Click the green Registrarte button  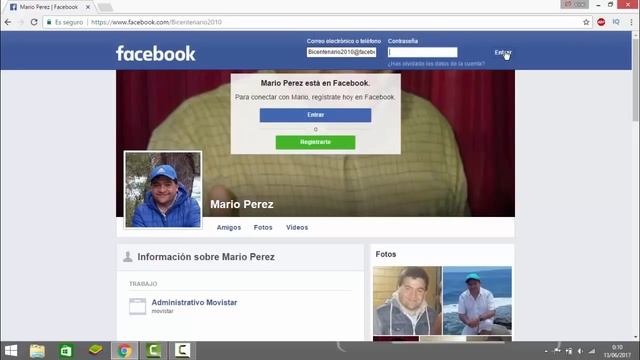click(316, 142)
